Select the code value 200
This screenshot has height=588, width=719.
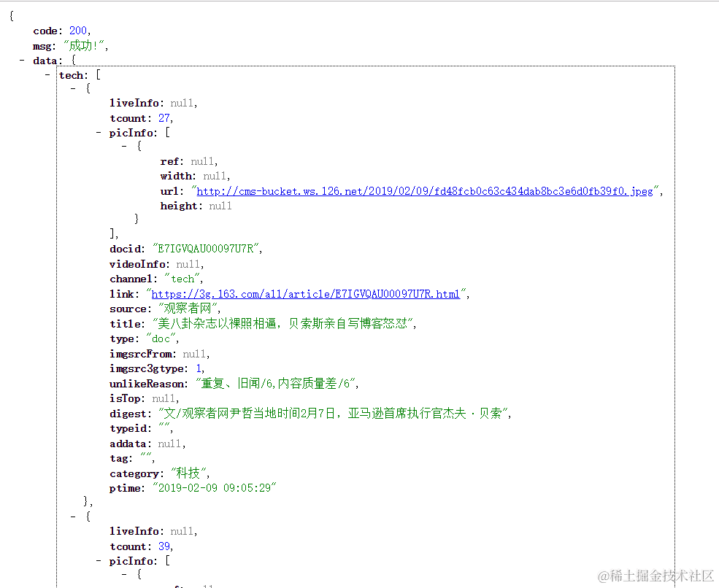[78, 31]
